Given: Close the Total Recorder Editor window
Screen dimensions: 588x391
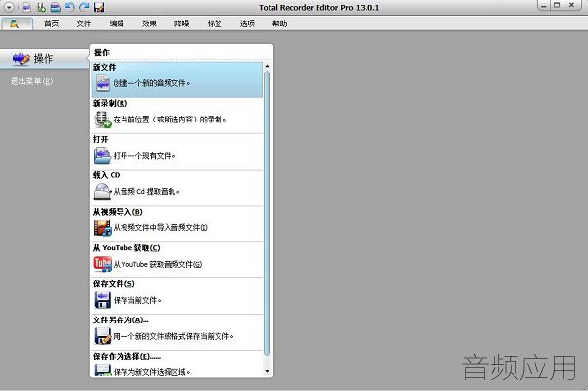Looking at the screenshot, I should tap(572, 6).
